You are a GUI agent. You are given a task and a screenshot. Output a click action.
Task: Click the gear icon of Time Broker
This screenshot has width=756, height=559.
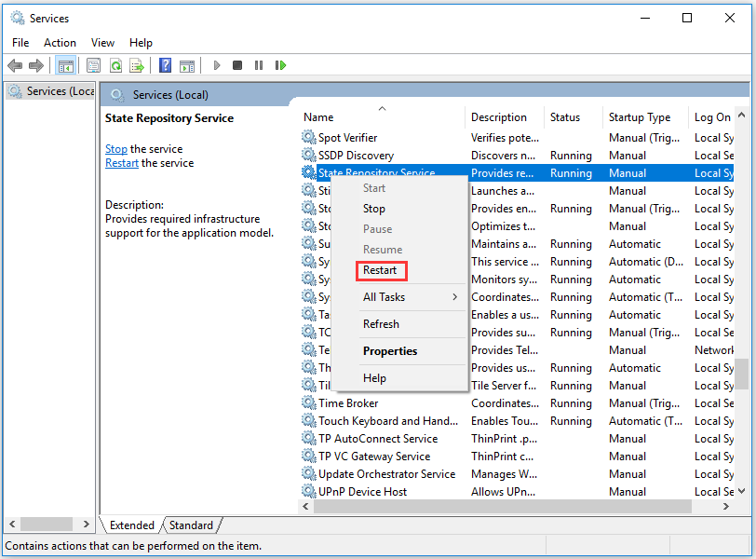[308, 402]
